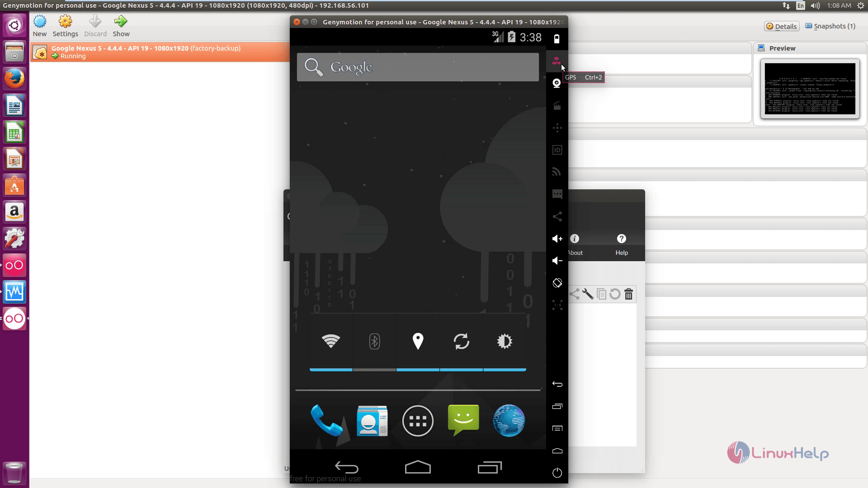Toggle Bluetooth quick setting on homescreen
The height and width of the screenshot is (488, 868).
coord(374,341)
